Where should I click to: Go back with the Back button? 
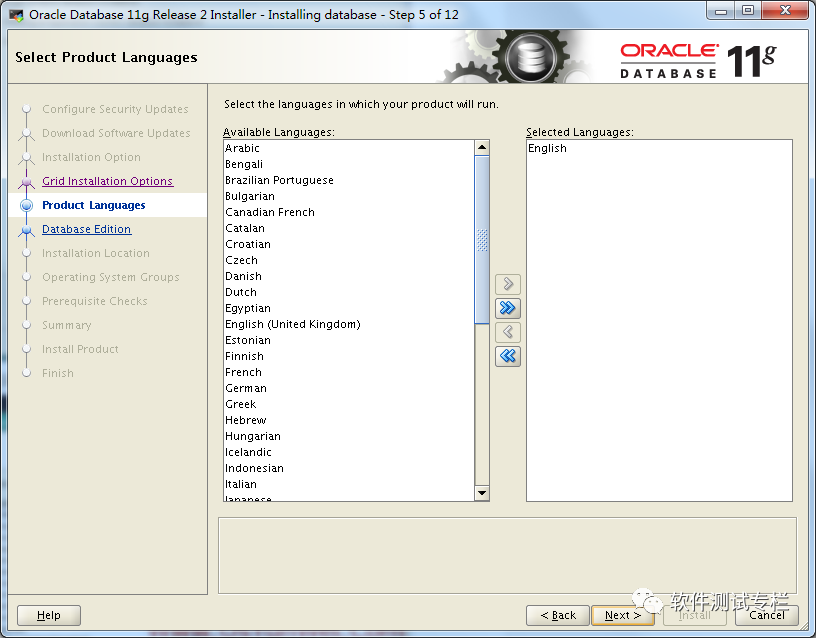coord(558,615)
